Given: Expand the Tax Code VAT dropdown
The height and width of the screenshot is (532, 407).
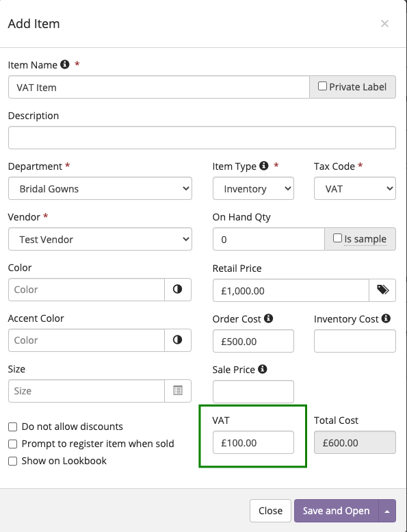Looking at the screenshot, I should click(x=355, y=188).
